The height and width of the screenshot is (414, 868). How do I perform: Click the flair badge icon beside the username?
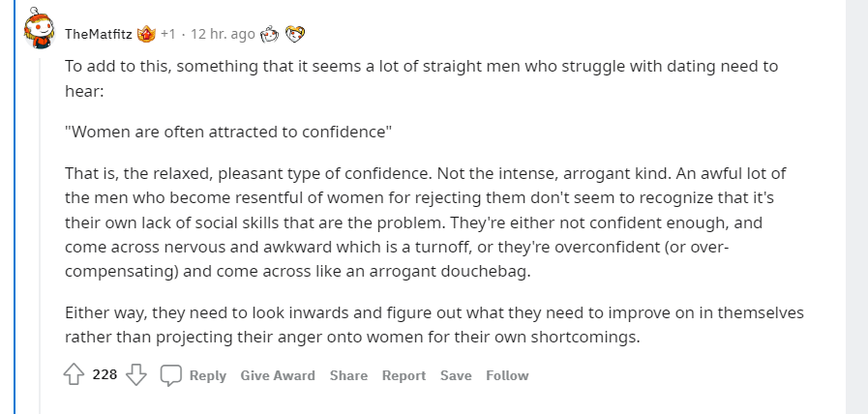click(x=147, y=34)
